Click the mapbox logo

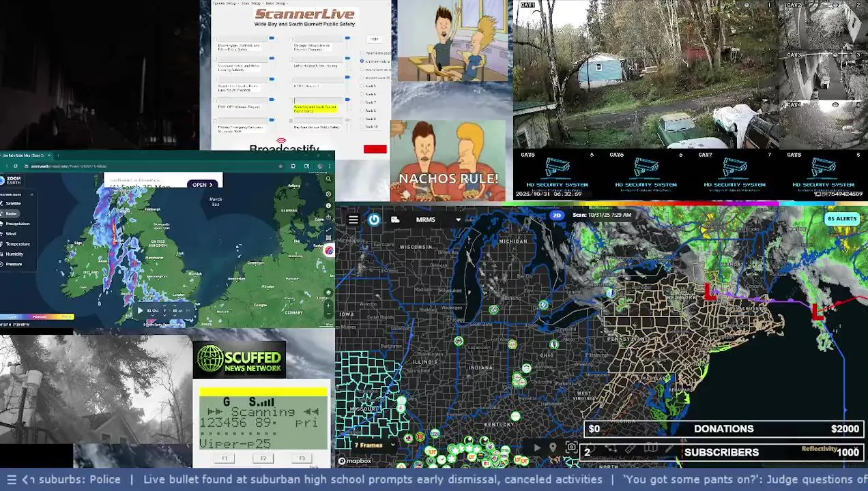(356, 461)
